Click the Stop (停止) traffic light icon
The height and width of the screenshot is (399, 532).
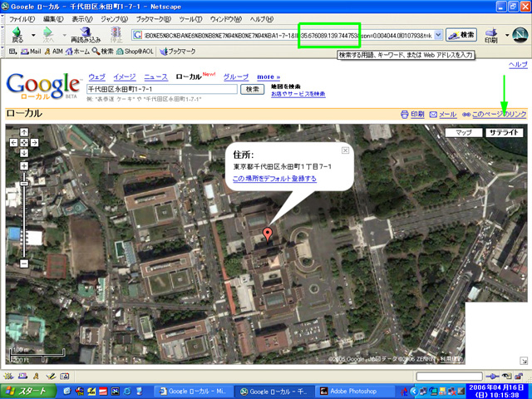coord(116,35)
